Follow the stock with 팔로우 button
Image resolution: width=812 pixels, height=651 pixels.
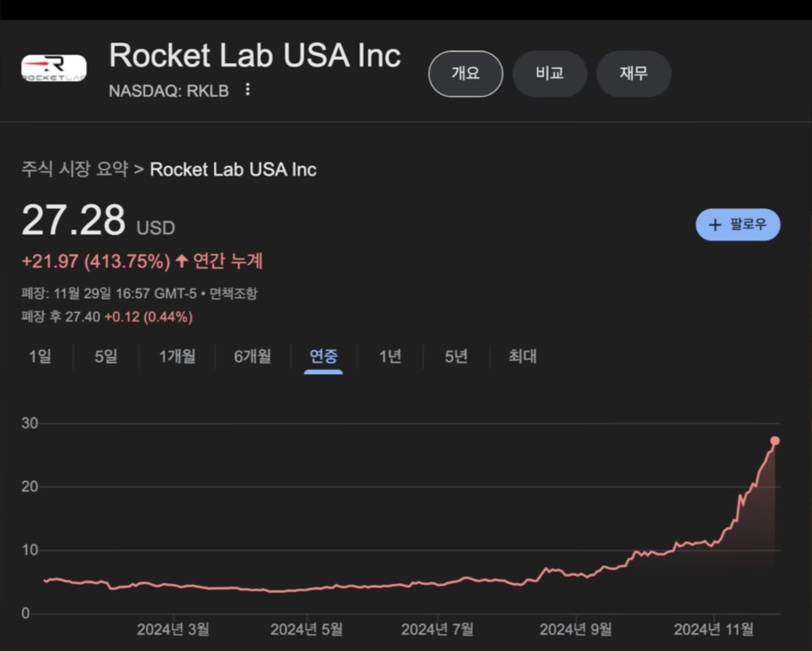[738, 225]
